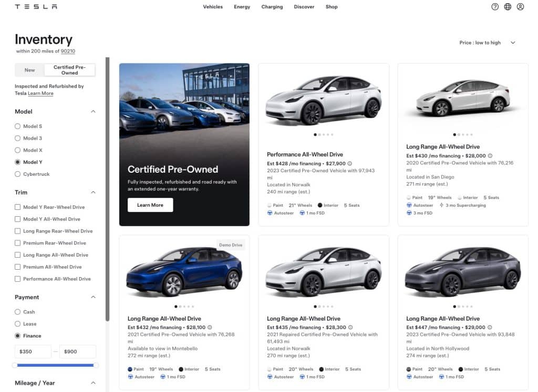
Task: Open Performance All-Wheel Drive listing title
Action: (x=305, y=154)
